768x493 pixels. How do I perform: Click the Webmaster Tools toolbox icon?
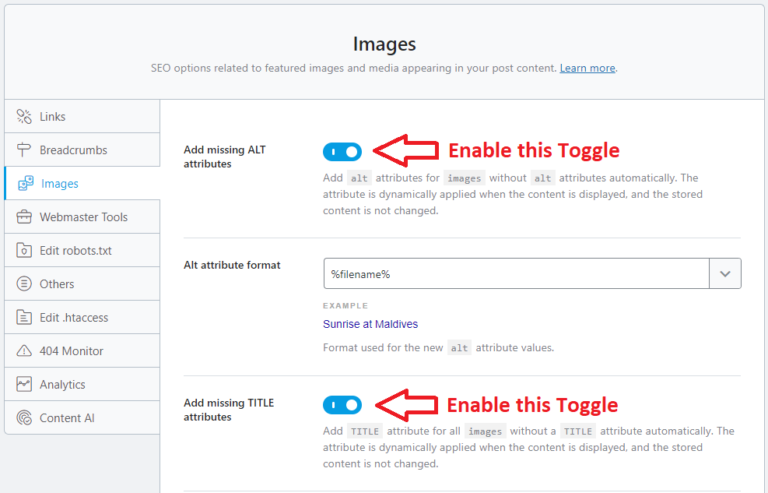[x=25, y=217]
